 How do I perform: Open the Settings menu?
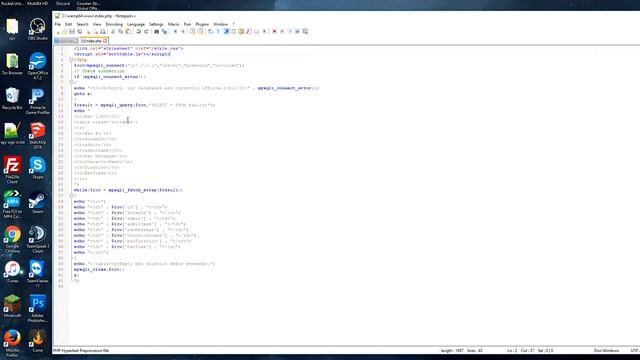pos(156,24)
